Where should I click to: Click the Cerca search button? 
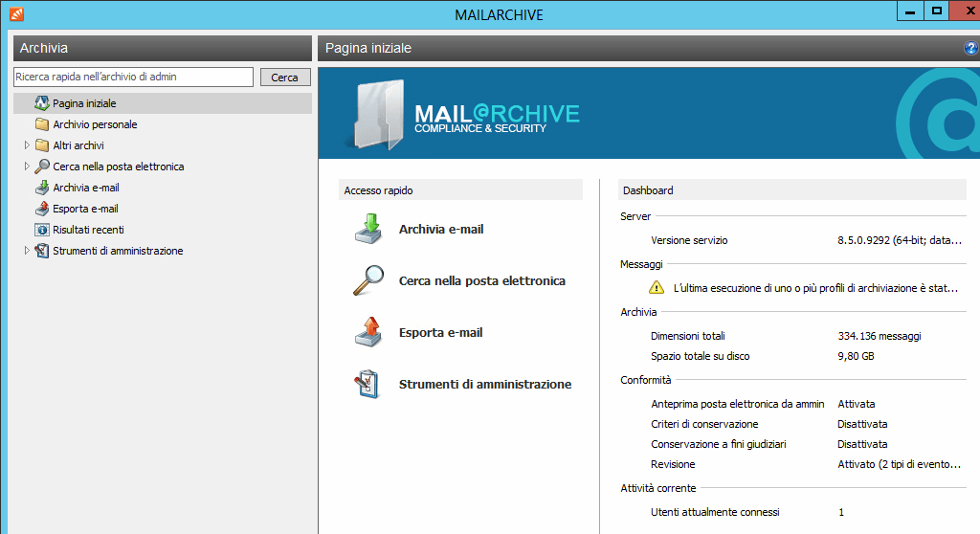[x=285, y=77]
